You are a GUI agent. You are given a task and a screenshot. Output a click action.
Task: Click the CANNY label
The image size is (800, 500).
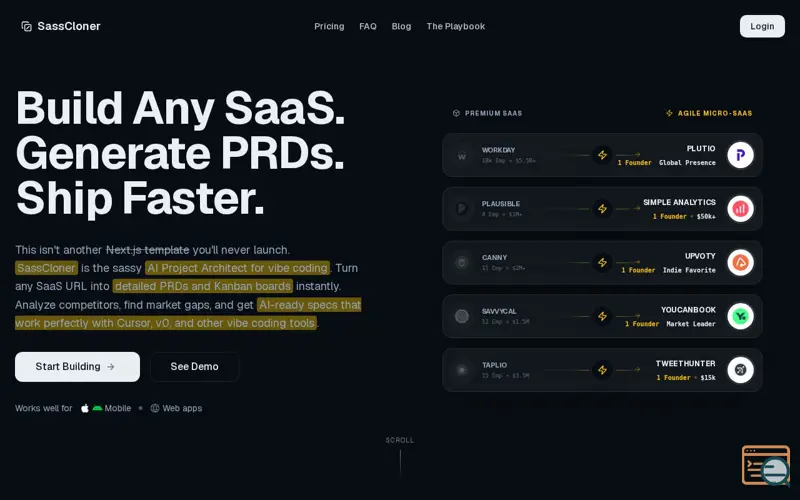[494, 257]
